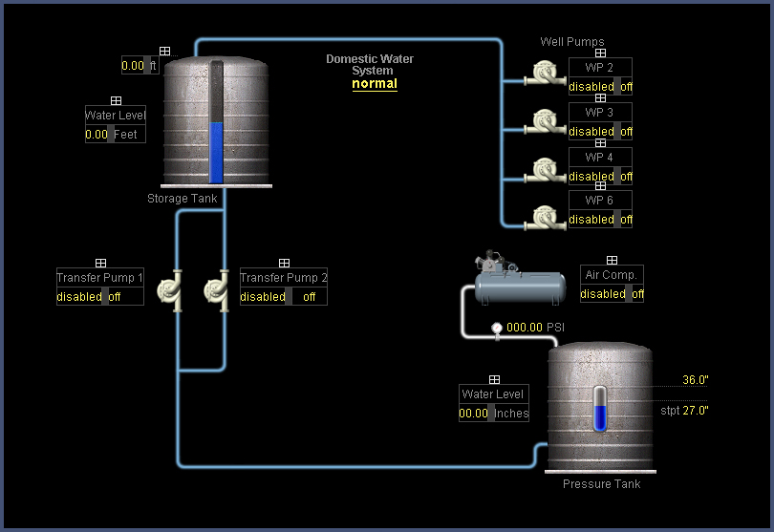Image resolution: width=774 pixels, height=532 pixels.
Task: Expand grid icon above Well Pumps WP 2
Action: (x=600, y=53)
